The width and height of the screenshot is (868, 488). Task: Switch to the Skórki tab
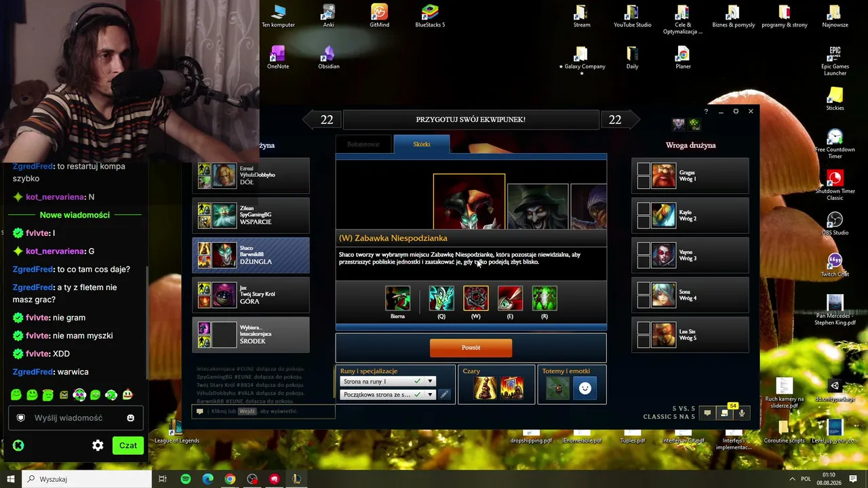click(x=422, y=144)
